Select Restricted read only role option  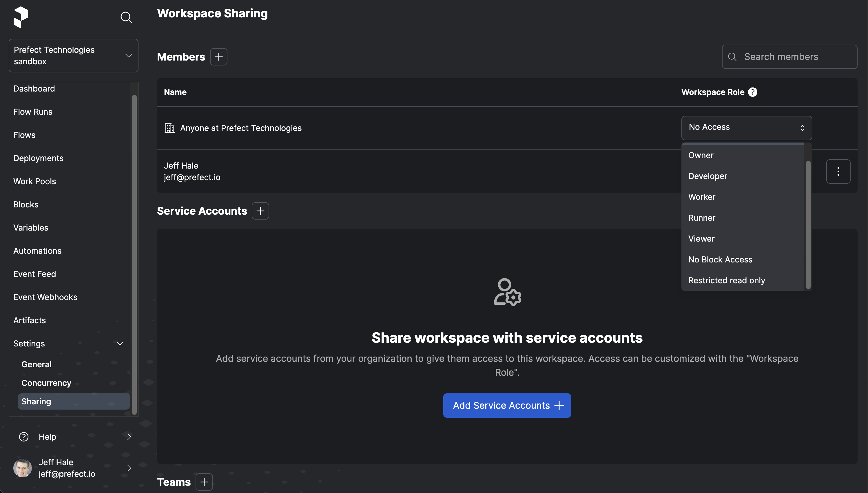click(x=743, y=280)
